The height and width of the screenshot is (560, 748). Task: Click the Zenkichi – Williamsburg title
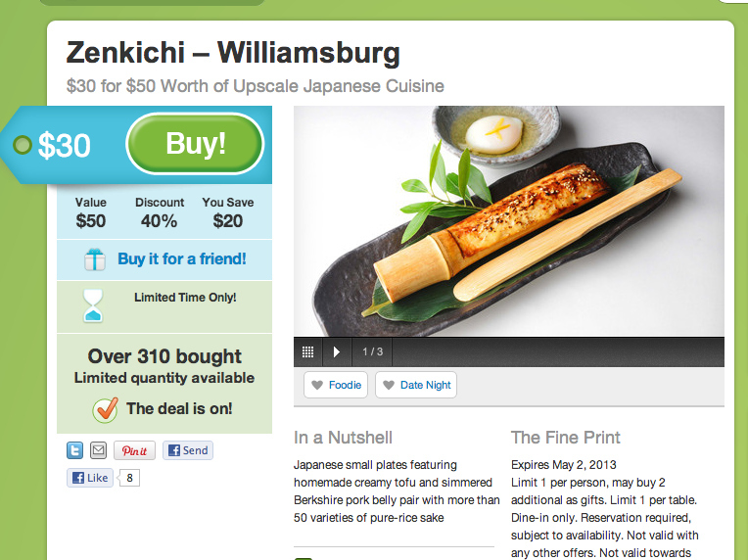coord(233,53)
